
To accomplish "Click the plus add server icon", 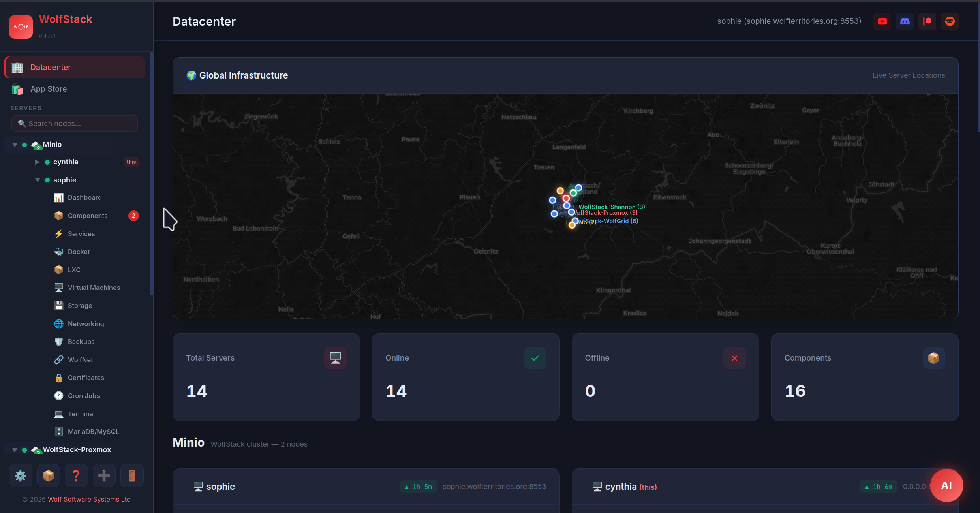I will (104, 475).
